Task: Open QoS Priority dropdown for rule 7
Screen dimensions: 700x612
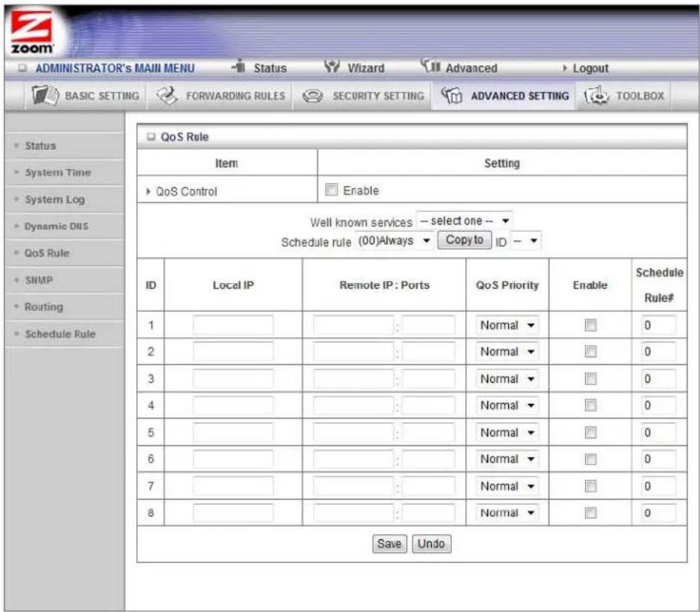Action: click(x=507, y=485)
